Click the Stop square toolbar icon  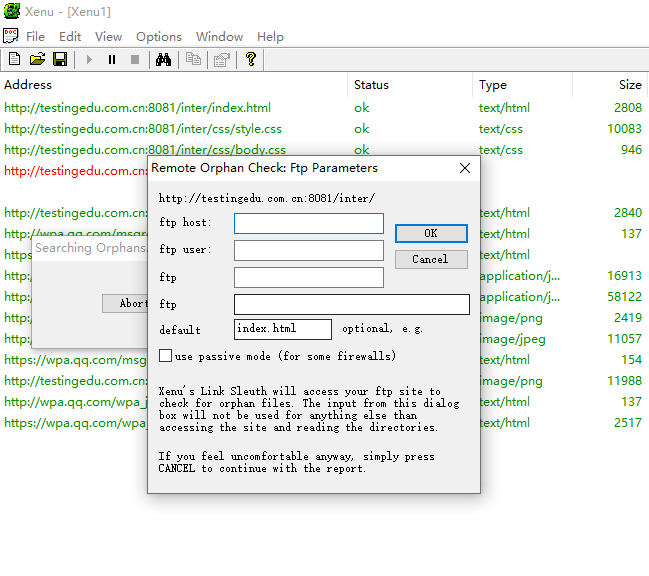pyautogui.click(x=135, y=60)
